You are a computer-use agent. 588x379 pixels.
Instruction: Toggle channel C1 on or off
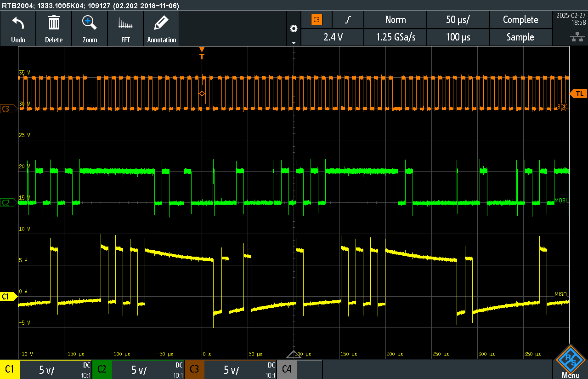[9, 369]
